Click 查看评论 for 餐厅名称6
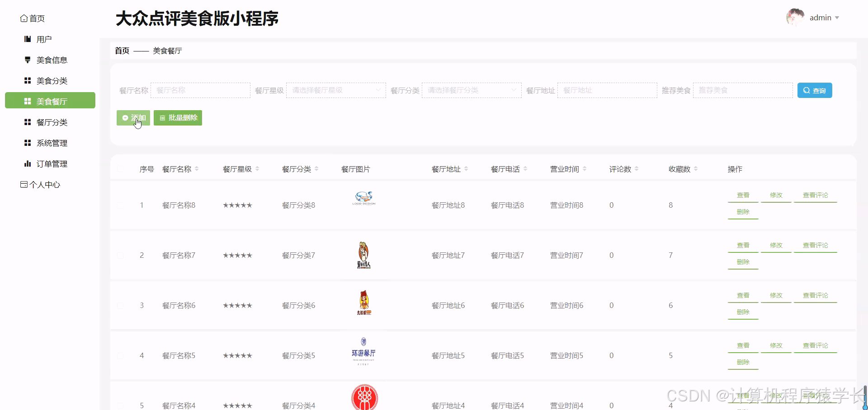The image size is (868, 410). tap(816, 295)
